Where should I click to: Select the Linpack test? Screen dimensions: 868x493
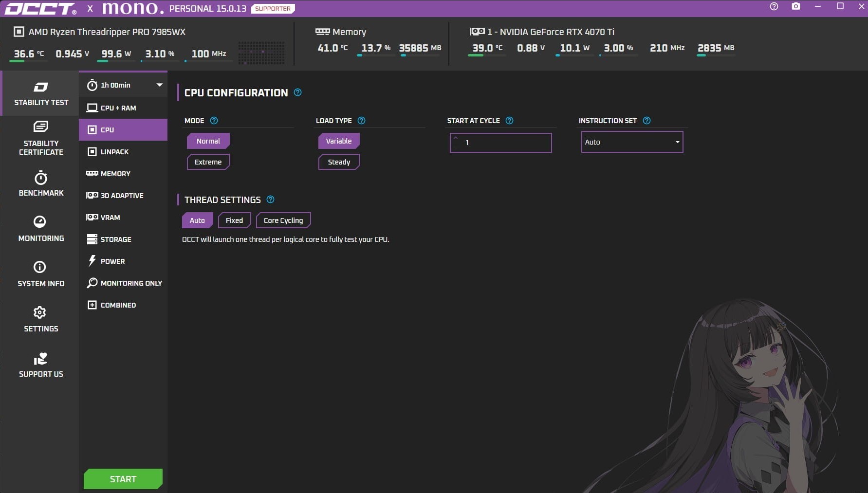tap(114, 152)
